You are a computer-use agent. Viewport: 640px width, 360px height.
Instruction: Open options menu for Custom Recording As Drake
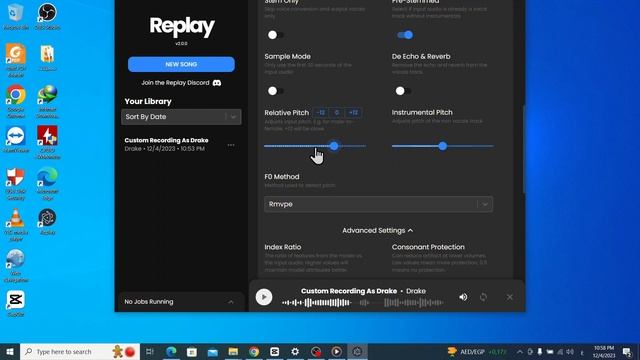coord(231,145)
